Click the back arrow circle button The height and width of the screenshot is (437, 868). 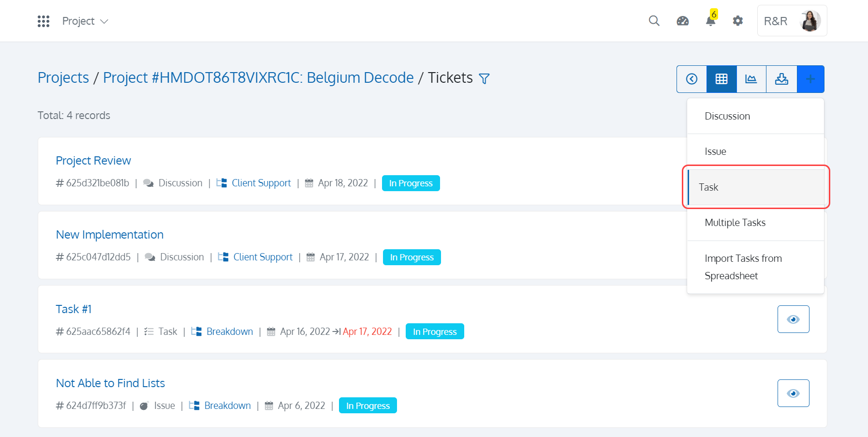tap(692, 79)
